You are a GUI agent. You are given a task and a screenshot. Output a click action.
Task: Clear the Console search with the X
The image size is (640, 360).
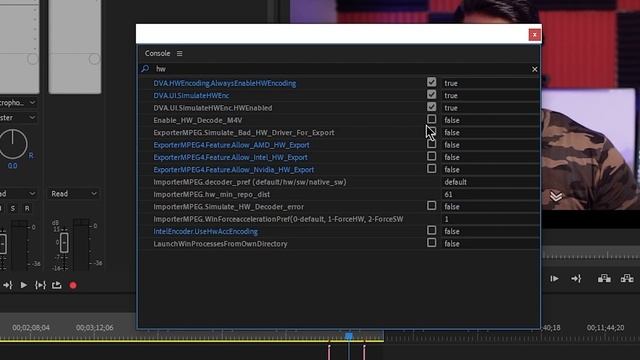pos(534,69)
